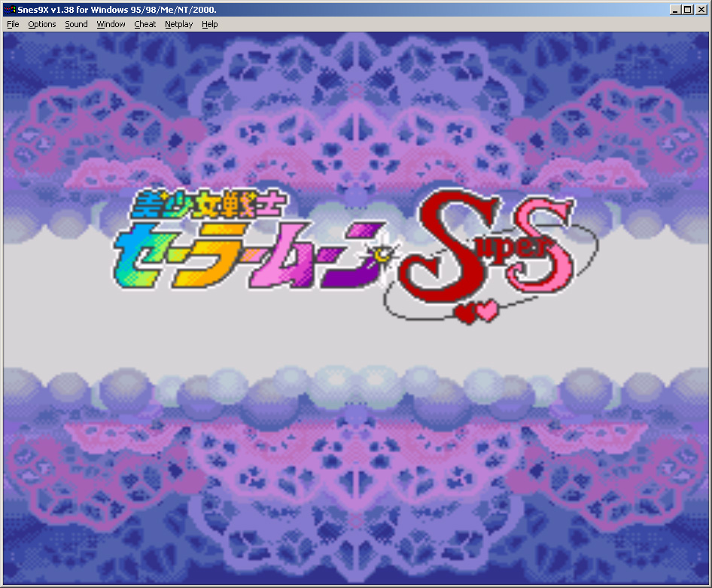Click the Snes9X icon in title bar
This screenshot has width=712, height=588.
9,9
